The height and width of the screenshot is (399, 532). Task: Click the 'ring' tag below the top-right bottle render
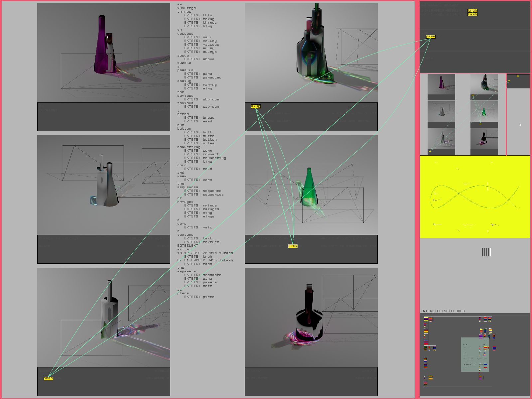pyautogui.click(x=255, y=106)
